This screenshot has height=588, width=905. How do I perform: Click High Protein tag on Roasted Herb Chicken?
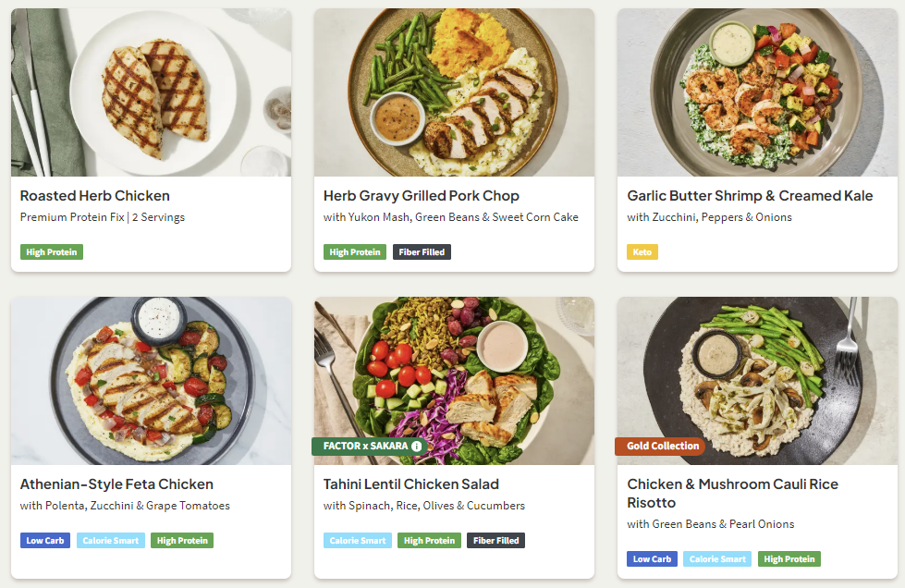(x=52, y=252)
